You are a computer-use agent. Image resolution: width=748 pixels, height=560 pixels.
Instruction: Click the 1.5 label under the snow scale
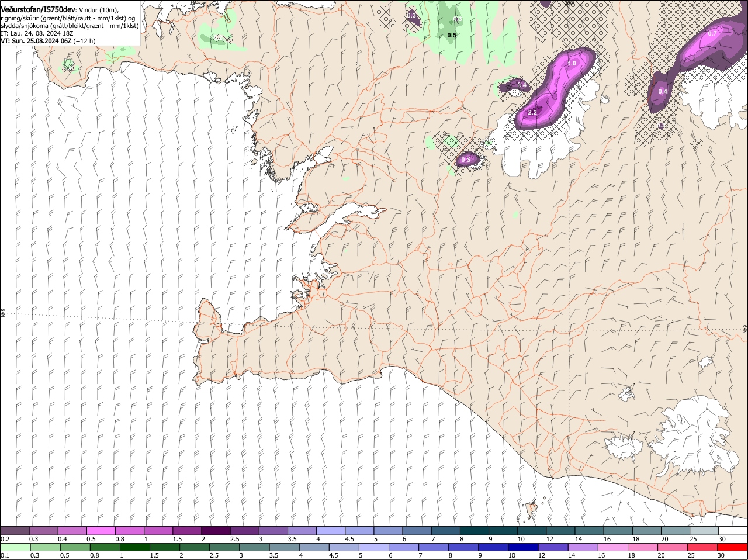177,538
